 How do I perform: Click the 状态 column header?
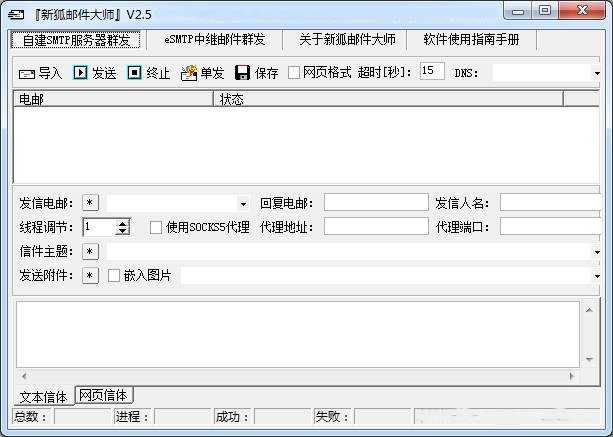pos(388,99)
